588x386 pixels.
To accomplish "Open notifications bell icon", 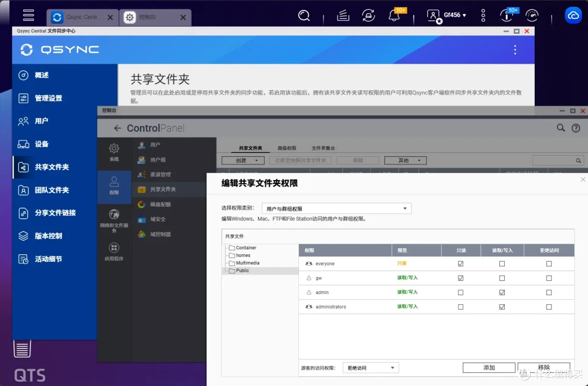I will (x=394, y=15).
